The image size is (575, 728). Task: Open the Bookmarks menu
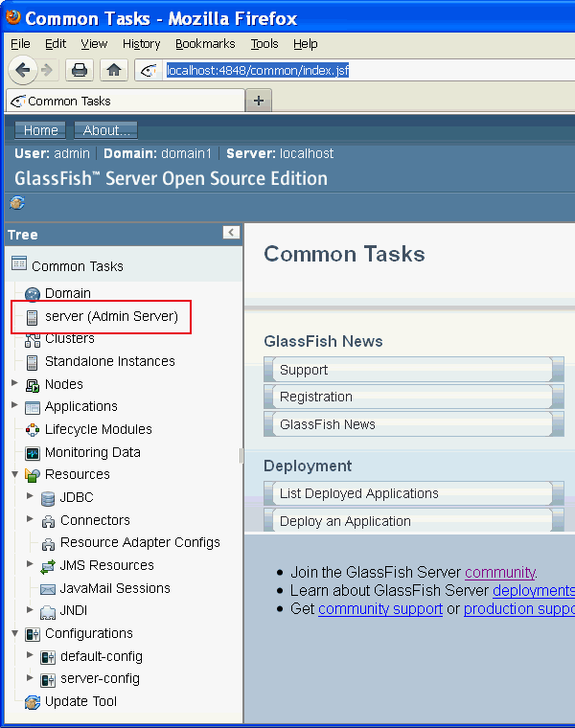point(205,44)
